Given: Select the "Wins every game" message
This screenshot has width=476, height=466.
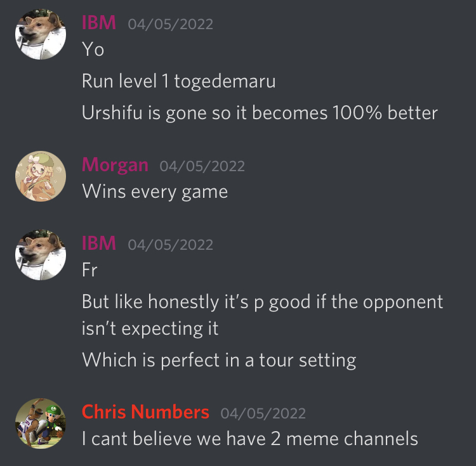Looking at the screenshot, I should click(x=155, y=192).
